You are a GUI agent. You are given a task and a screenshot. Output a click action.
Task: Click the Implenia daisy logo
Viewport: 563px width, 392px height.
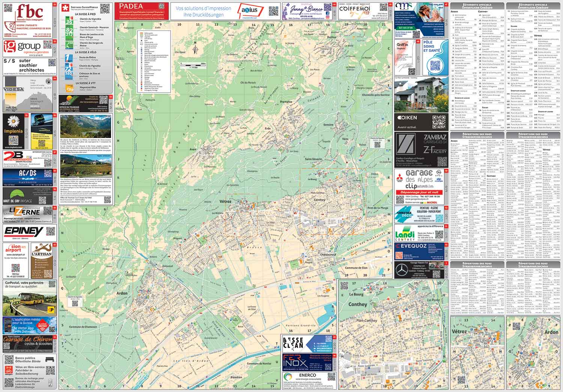click(x=13, y=121)
